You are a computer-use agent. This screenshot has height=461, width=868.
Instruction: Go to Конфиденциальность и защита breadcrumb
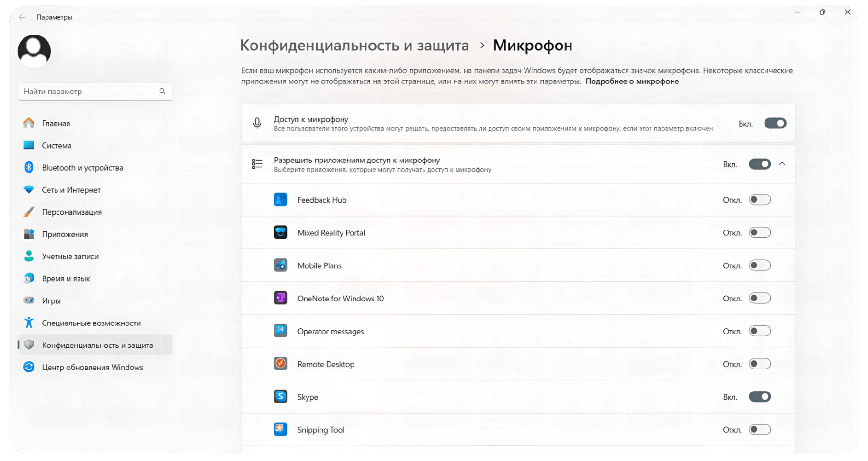(354, 46)
